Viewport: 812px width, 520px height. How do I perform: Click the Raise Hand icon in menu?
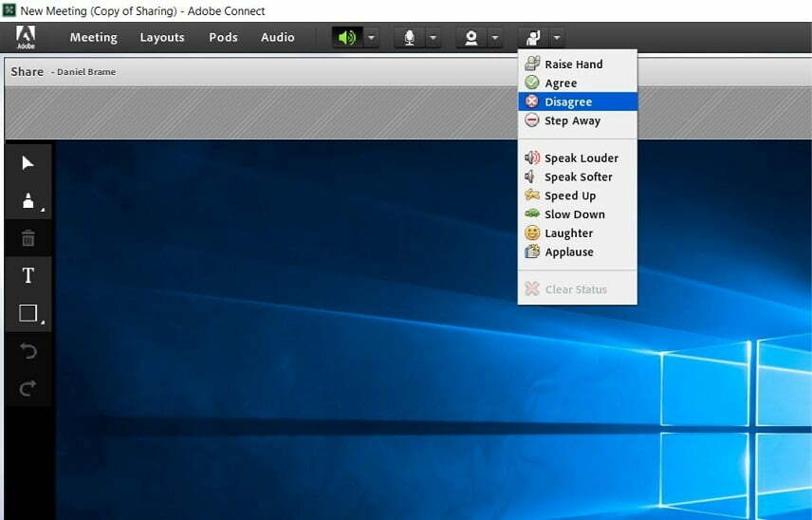tap(532, 64)
